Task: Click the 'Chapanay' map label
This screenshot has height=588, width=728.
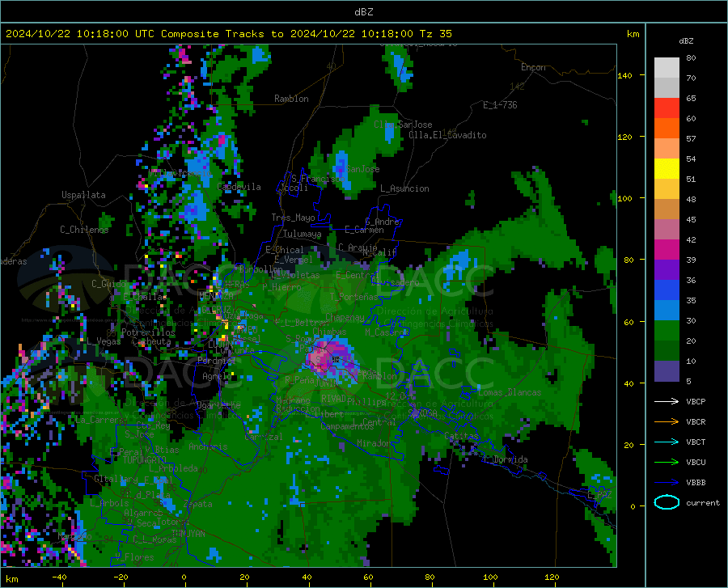Action: [345, 317]
